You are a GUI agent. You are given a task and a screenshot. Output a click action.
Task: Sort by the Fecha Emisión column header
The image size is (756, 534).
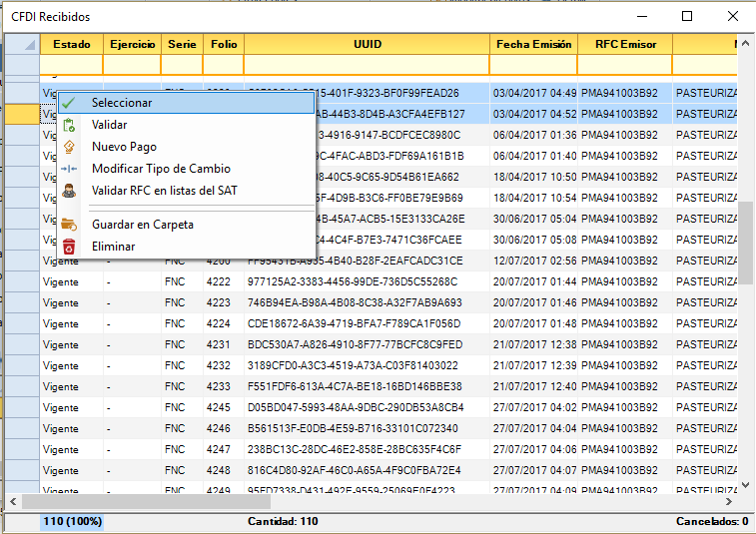pyautogui.click(x=533, y=44)
